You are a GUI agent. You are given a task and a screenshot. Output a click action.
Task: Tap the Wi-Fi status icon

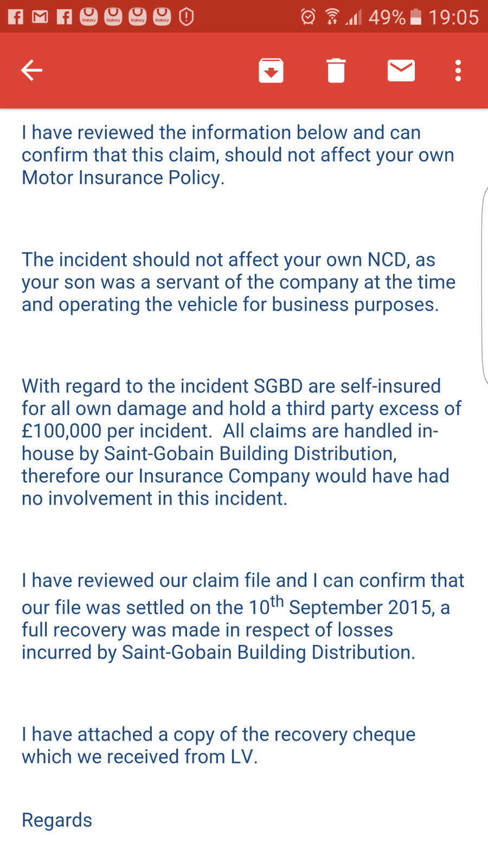pyautogui.click(x=332, y=17)
